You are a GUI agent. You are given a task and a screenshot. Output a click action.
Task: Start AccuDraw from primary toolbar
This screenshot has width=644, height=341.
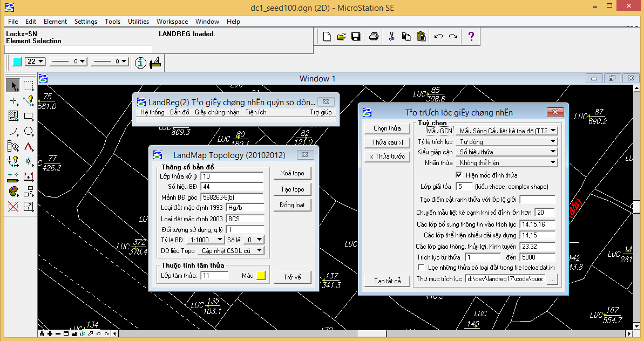click(155, 63)
